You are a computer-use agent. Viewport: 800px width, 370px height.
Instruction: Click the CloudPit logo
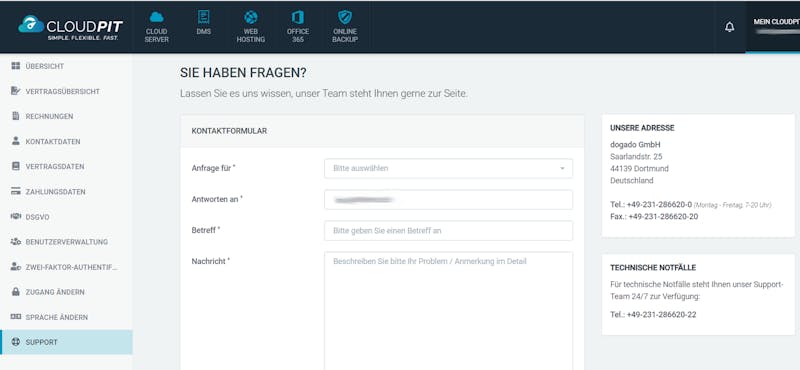(x=70, y=27)
